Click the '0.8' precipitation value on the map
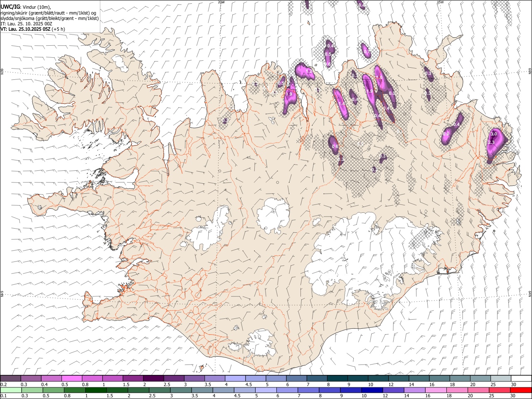Screen dimensions: 532x399 click(x=446, y=134)
